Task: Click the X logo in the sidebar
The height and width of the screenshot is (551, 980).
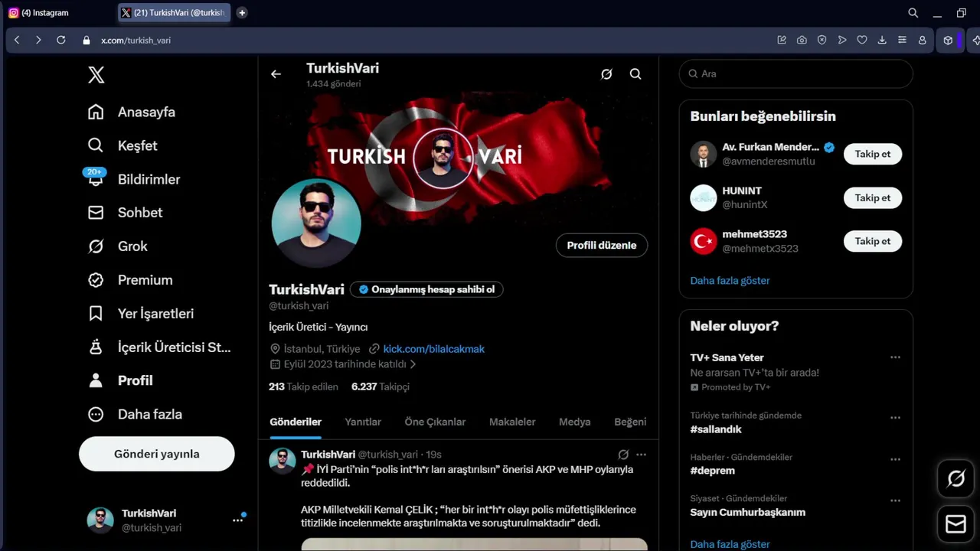Action: click(x=96, y=74)
